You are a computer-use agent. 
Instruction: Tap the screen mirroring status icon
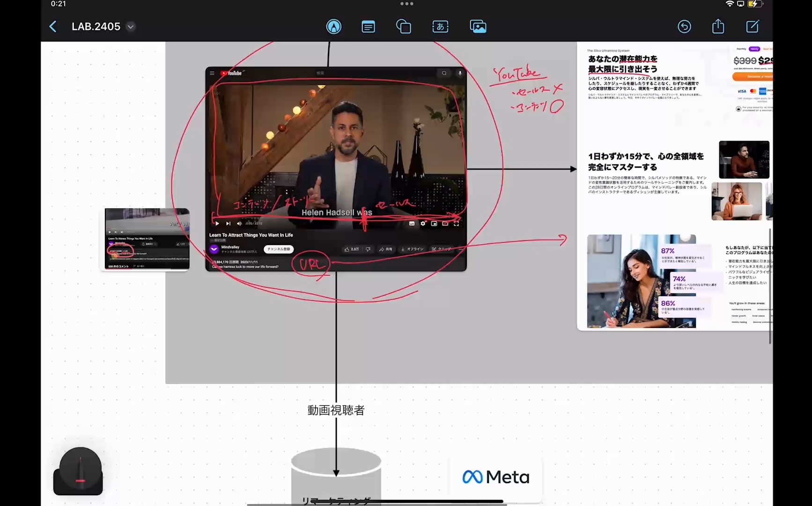[x=741, y=4]
